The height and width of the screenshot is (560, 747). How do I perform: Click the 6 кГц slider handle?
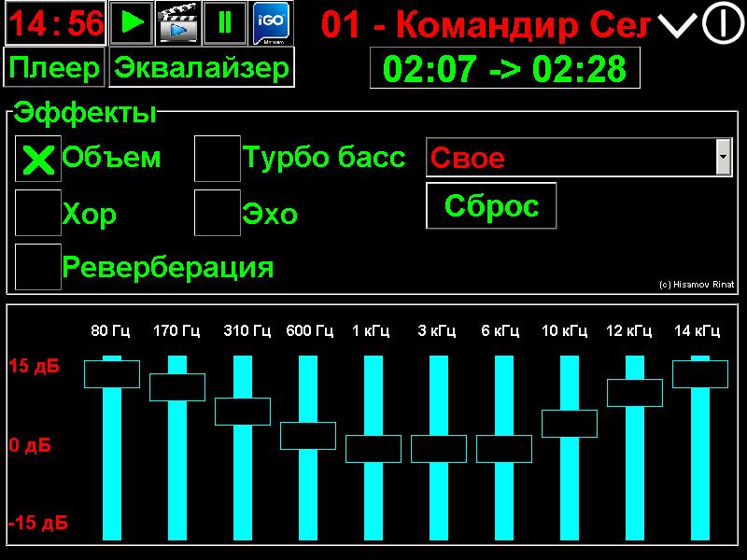(x=504, y=449)
